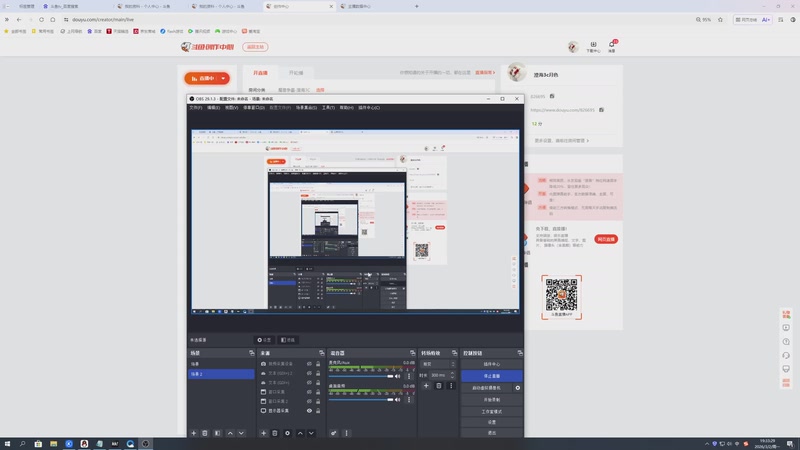
Task: Adjust the Mic/Aux volume slider
Action: tap(361, 377)
